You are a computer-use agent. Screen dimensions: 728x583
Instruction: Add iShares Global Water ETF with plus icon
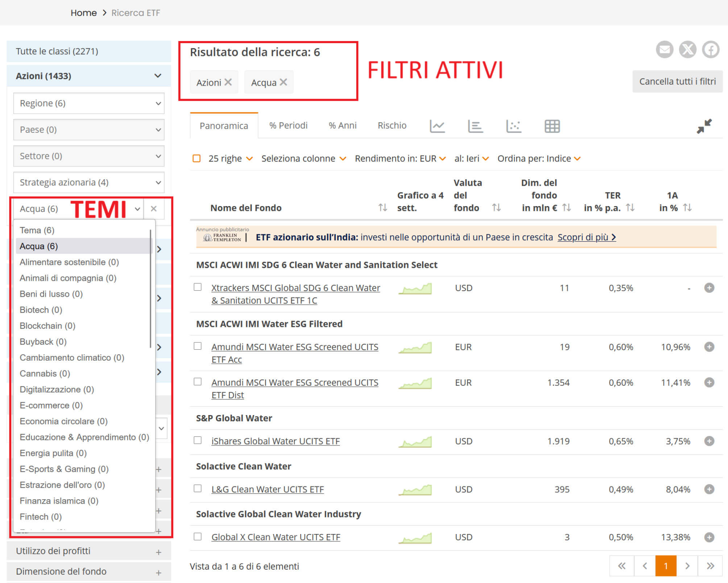[x=709, y=441]
